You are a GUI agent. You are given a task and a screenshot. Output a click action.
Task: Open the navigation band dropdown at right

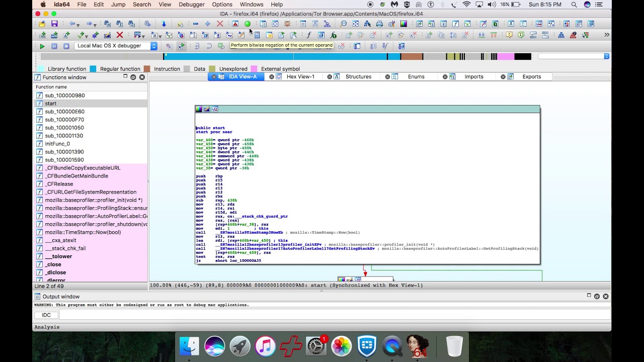pos(606,56)
